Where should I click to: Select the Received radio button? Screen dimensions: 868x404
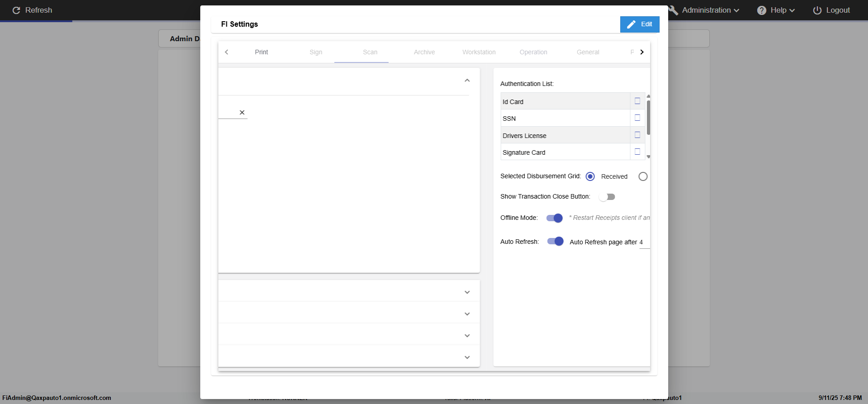(x=590, y=176)
